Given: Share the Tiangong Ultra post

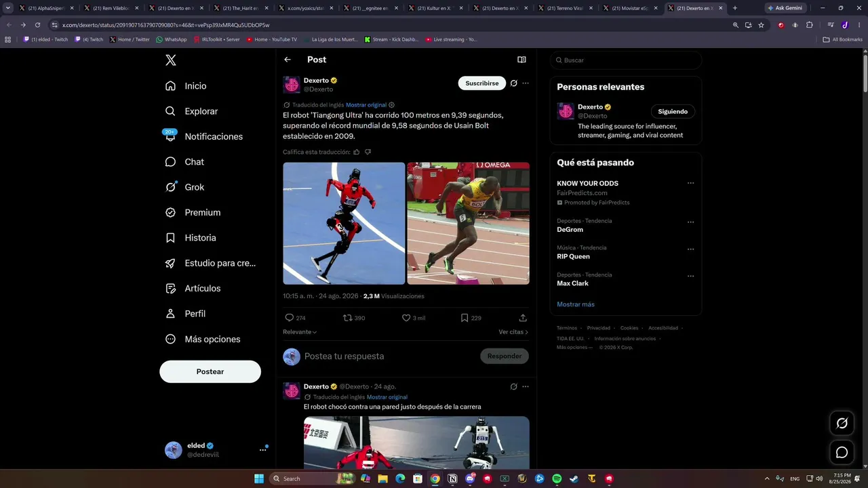Looking at the screenshot, I should (523, 318).
